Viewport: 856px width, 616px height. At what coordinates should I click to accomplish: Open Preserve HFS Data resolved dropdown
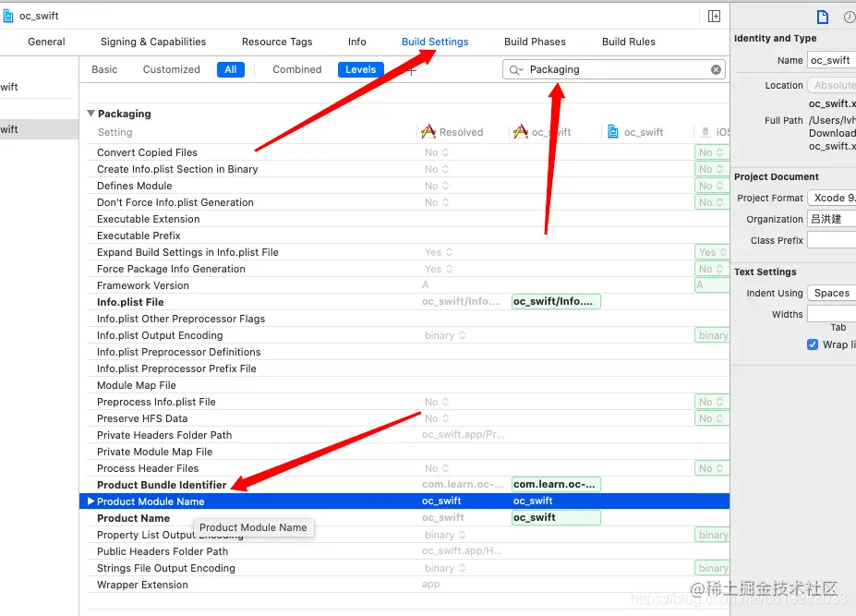[437, 418]
